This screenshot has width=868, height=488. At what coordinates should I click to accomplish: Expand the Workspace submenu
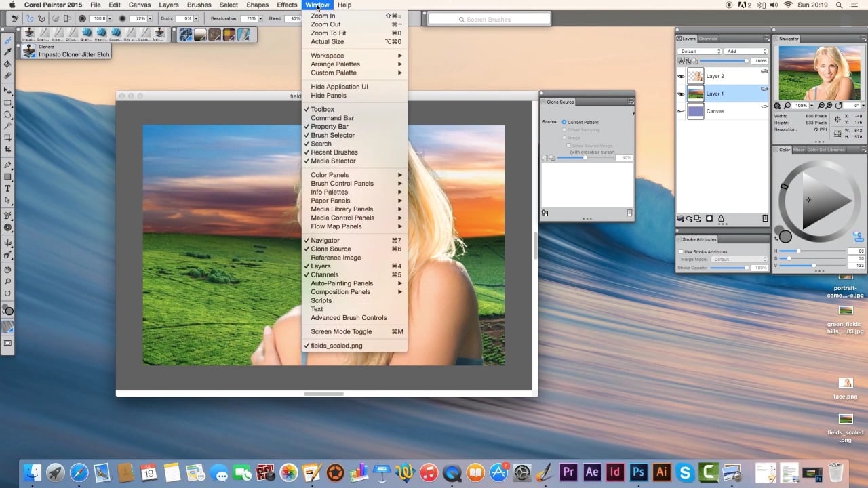355,56
